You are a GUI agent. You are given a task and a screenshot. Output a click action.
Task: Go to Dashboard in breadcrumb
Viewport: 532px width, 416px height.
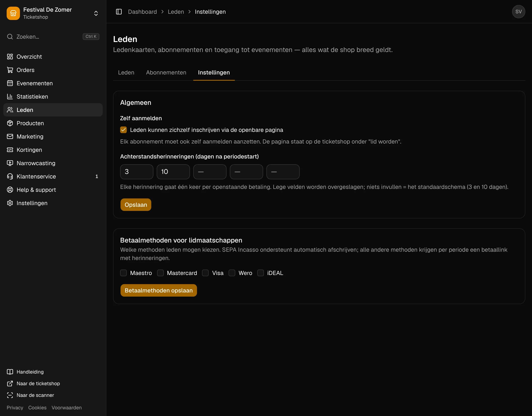coord(143,12)
